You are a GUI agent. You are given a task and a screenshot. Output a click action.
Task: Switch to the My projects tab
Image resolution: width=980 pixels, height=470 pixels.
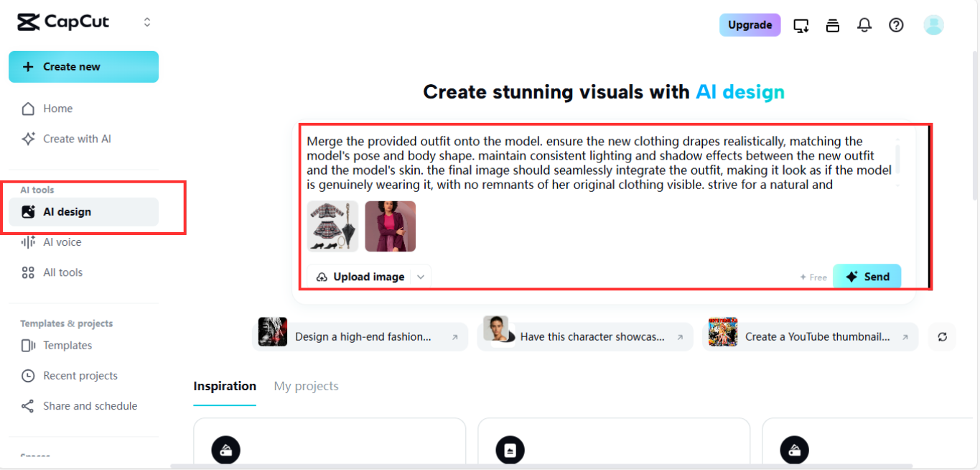[306, 386]
